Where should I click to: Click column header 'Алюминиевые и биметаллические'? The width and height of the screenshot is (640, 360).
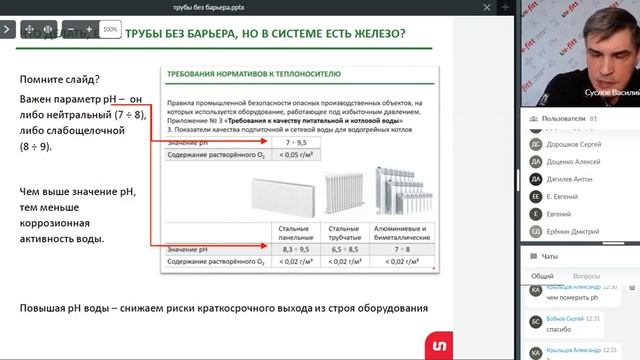402,233
